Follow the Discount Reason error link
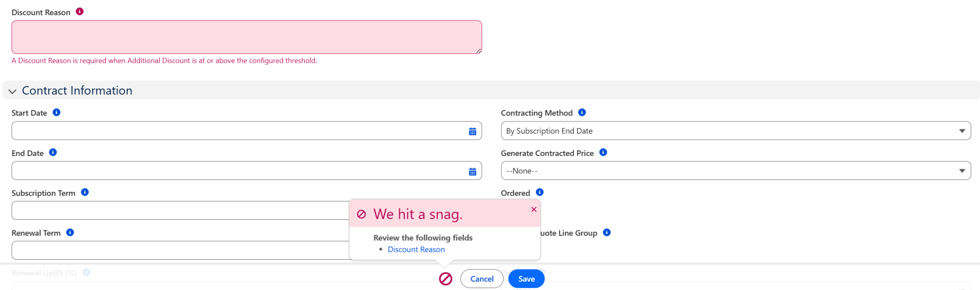Image resolution: width=980 pixels, height=290 pixels. point(416,249)
